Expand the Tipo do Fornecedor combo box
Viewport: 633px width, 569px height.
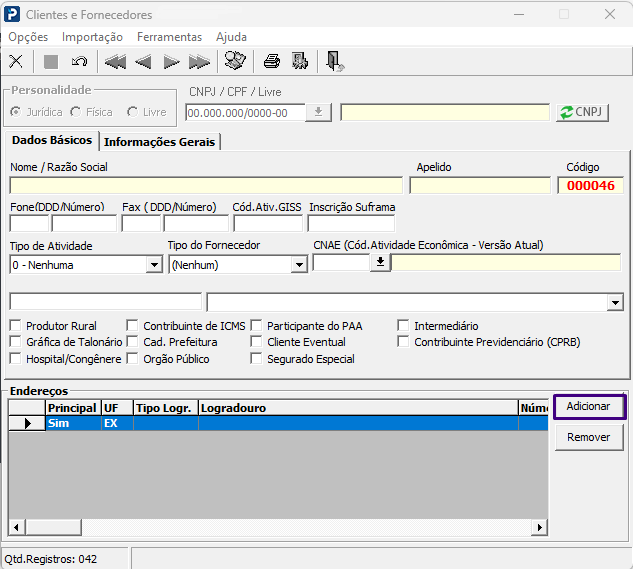tap(299, 265)
